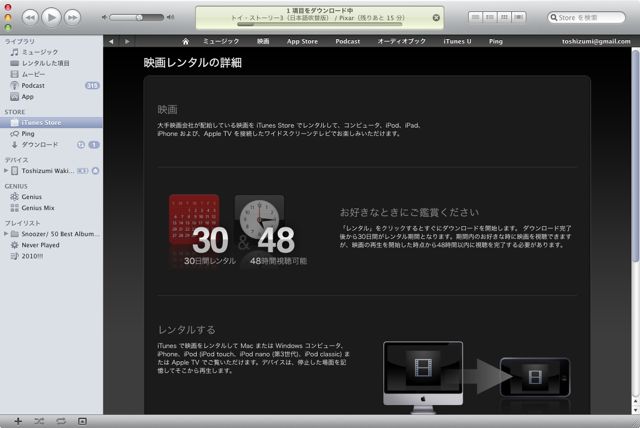Adjust the volume slider knob
Image resolution: width=640 pixels, height=428 pixels.
pos(140,18)
